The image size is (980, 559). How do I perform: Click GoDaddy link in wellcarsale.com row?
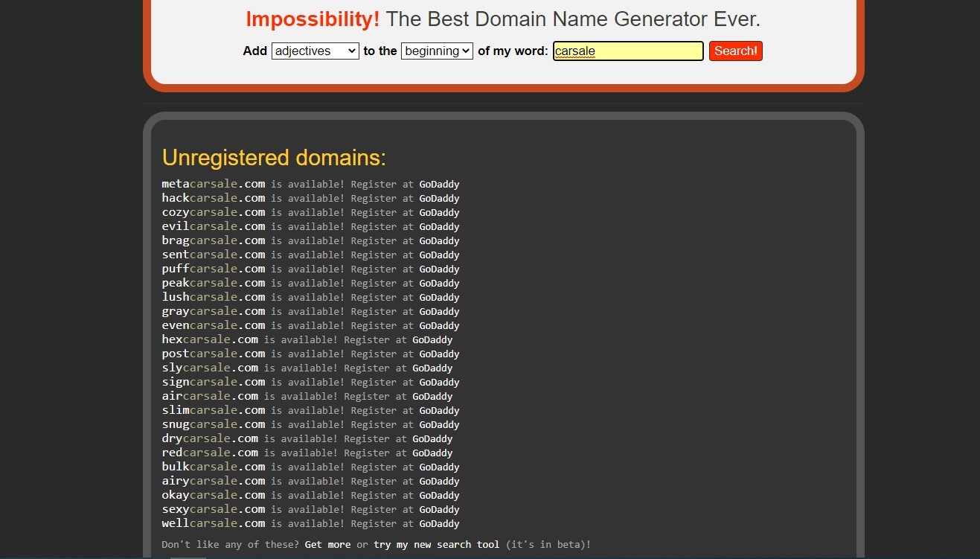(x=439, y=524)
